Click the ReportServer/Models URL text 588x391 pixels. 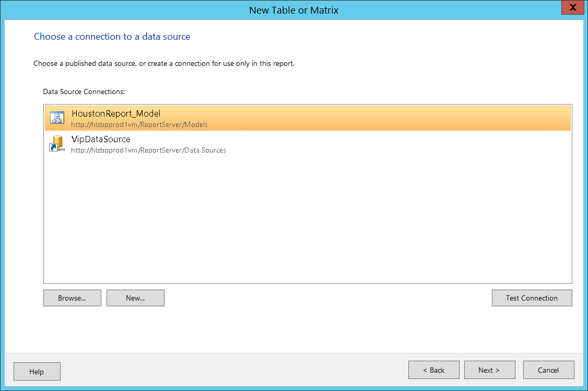coord(139,124)
